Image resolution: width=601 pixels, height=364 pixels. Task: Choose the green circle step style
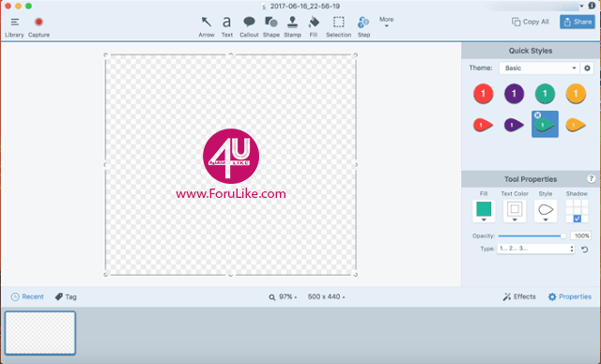(x=545, y=94)
